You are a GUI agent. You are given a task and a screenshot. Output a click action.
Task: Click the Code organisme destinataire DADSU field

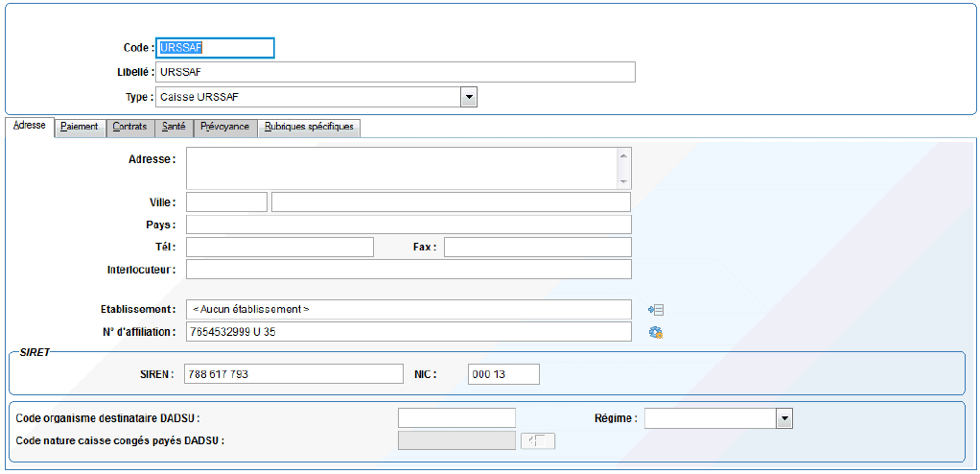[x=456, y=418]
